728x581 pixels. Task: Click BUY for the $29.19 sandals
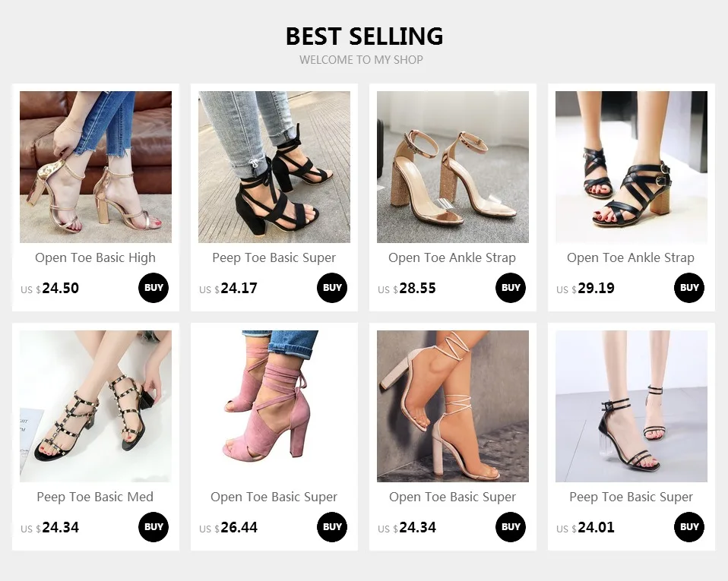689,288
